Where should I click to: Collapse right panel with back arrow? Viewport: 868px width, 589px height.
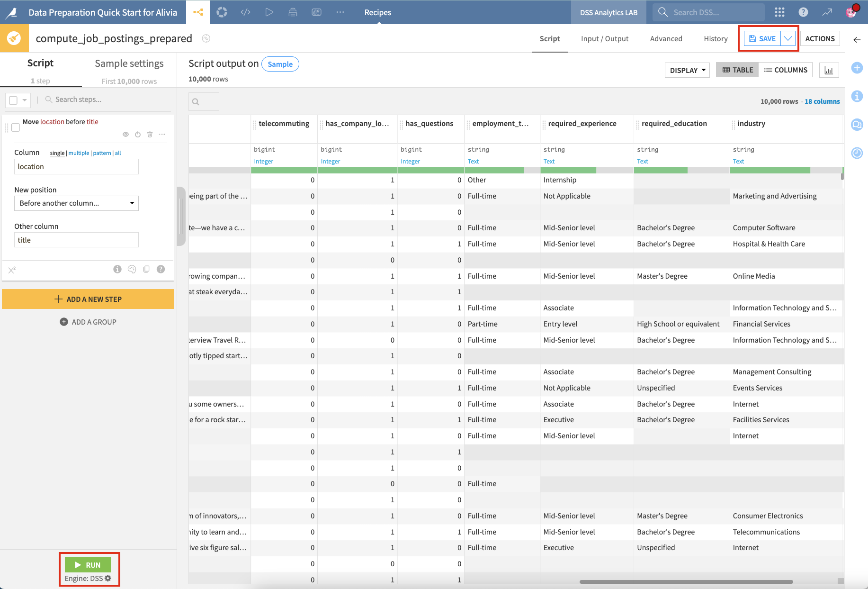pyautogui.click(x=857, y=40)
